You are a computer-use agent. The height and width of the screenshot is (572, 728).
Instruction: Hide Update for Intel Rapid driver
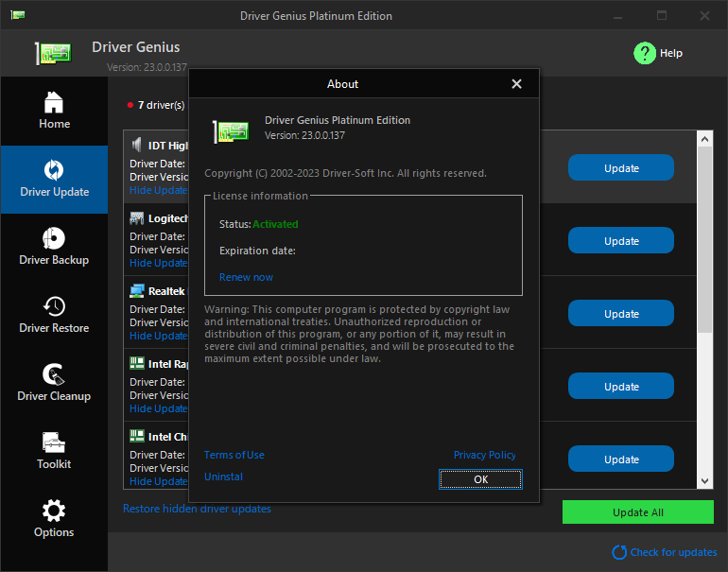point(159,408)
